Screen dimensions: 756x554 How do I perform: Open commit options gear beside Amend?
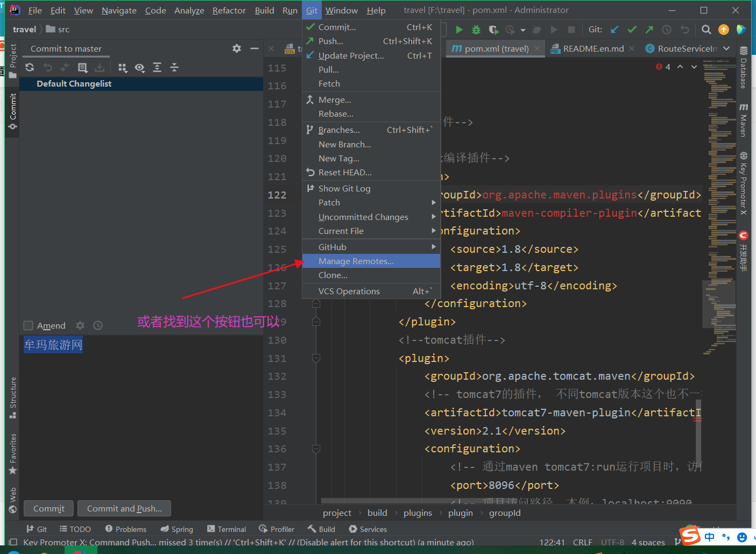coord(80,325)
